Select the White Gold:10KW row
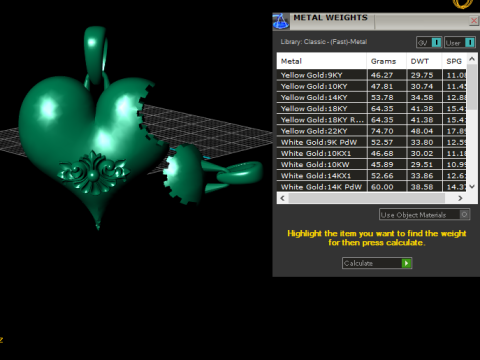Viewport: 480px width, 360px height. click(x=372, y=164)
